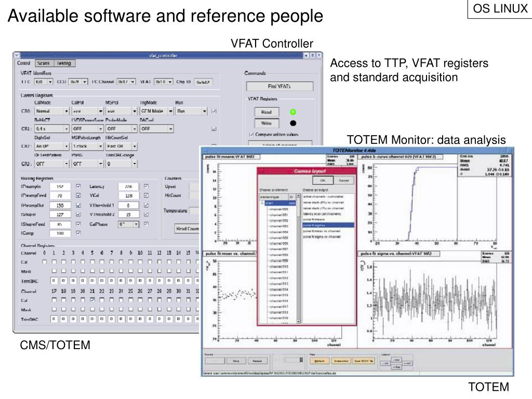Toggle the IPreampIn checkbox
532x399 pixels.
point(78,187)
